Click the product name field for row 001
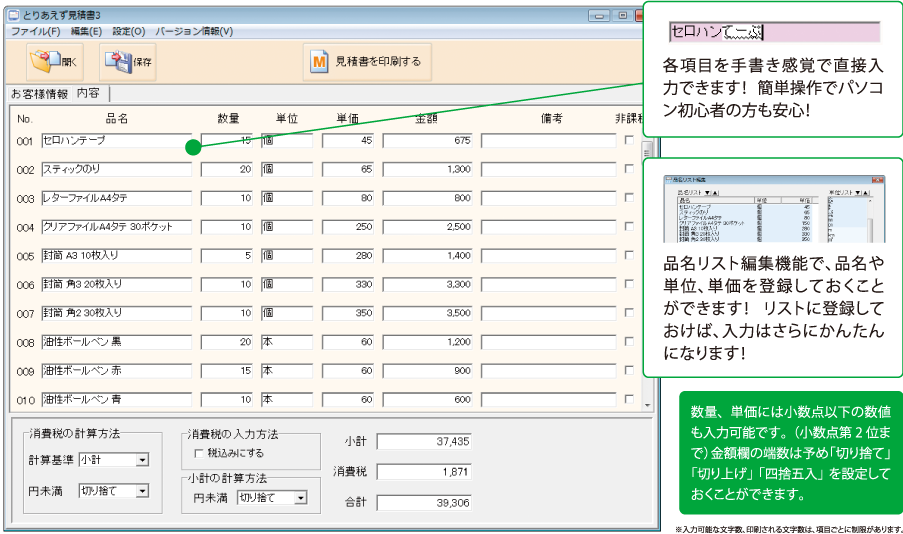 [116, 141]
